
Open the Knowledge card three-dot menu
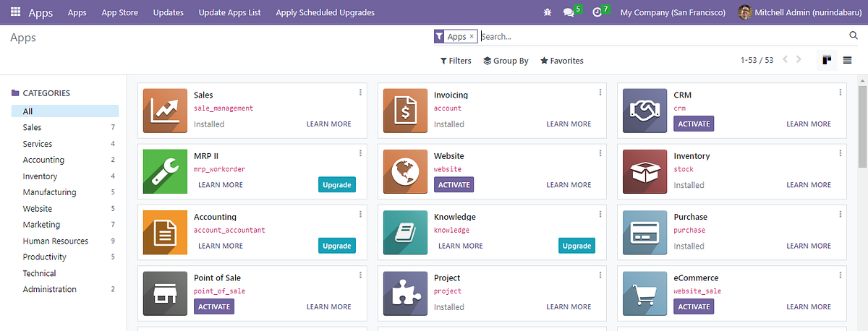pos(600,214)
